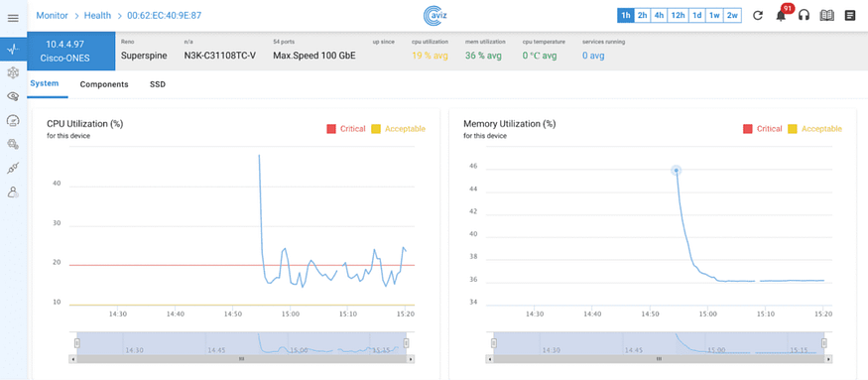Open the gears configuration sidebar icon

point(13,145)
